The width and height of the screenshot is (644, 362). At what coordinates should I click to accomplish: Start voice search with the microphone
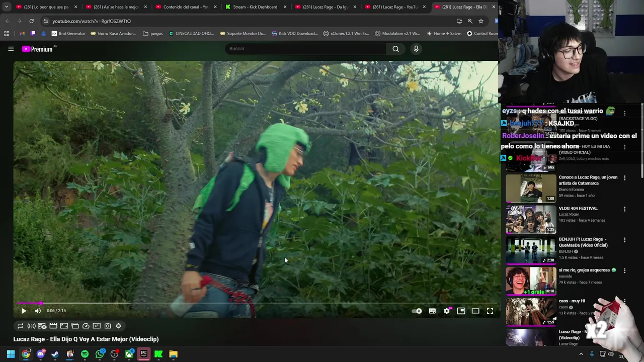(x=416, y=49)
